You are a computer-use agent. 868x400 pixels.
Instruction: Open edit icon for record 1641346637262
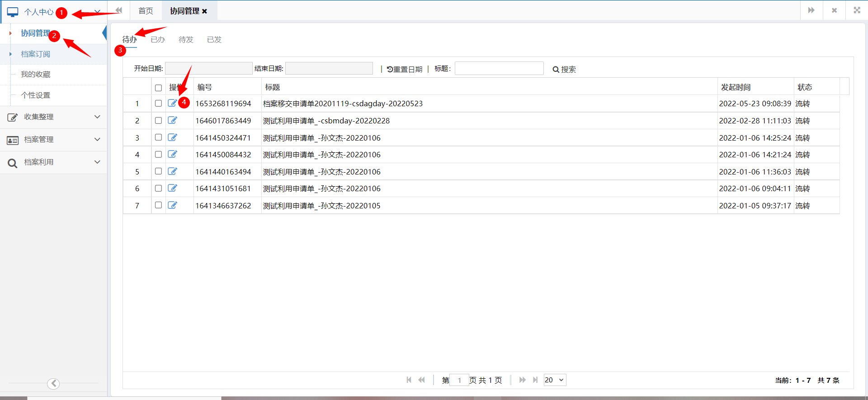tap(172, 205)
